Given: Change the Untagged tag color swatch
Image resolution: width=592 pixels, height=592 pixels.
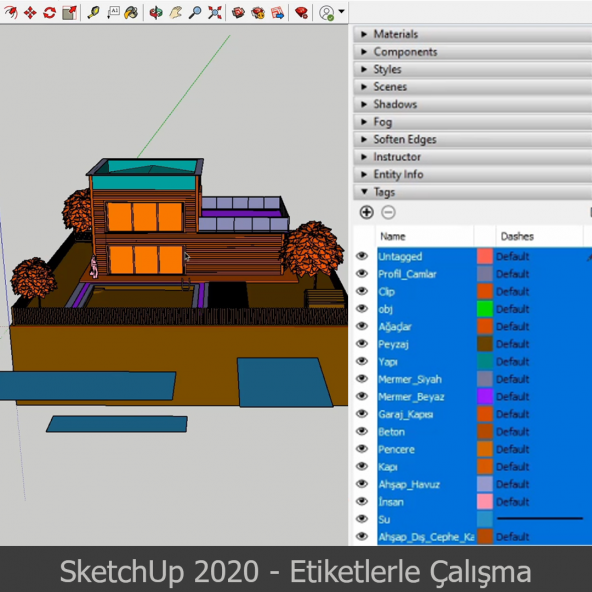Looking at the screenshot, I should point(485,256).
